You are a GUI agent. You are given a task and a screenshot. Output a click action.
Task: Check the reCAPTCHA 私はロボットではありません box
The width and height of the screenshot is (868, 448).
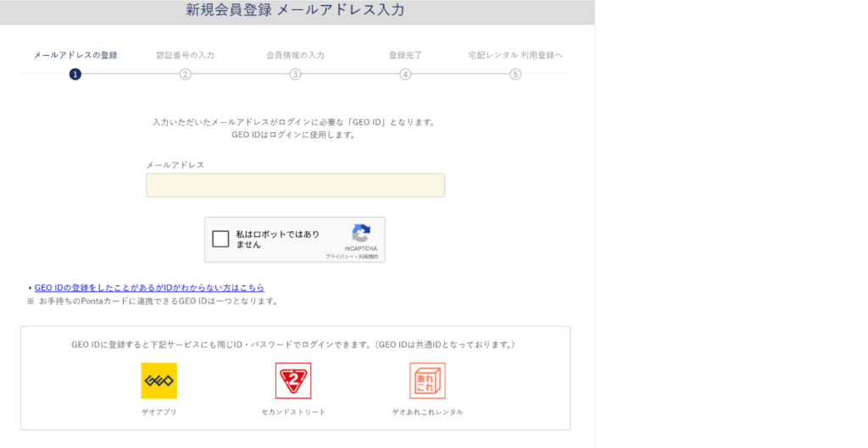(220, 239)
